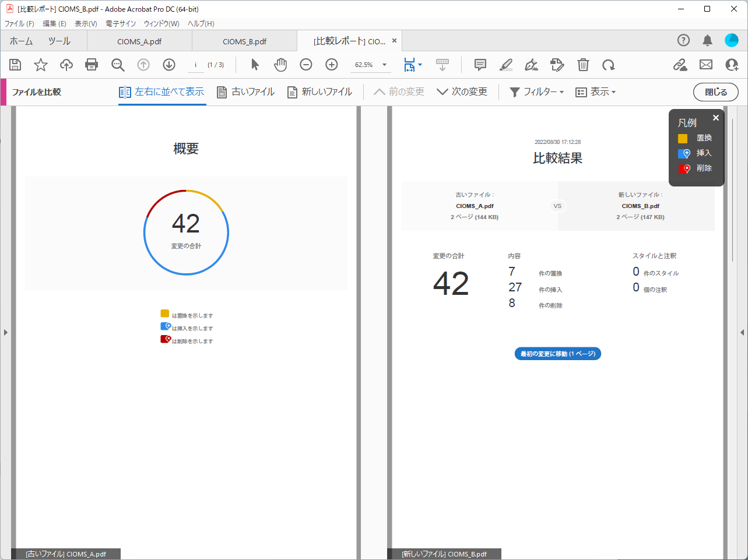
Task: Click the Save file icon
Action: [x=15, y=65]
